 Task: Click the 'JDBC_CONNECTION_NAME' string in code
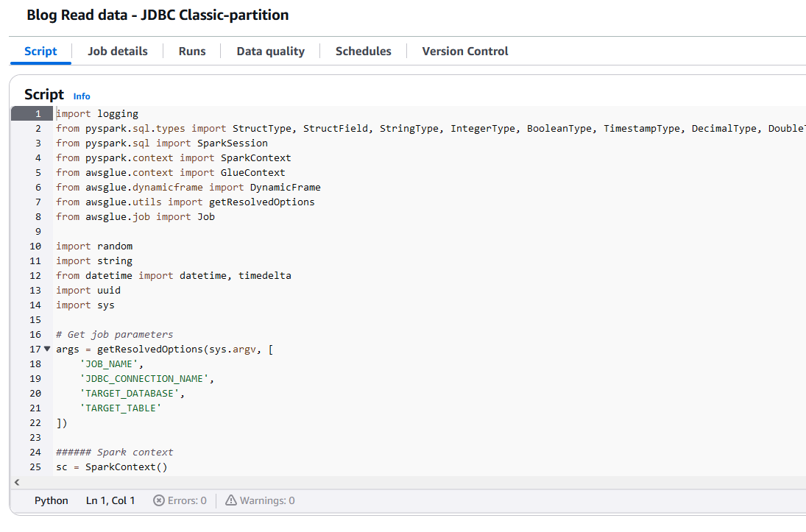pyautogui.click(x=147, y=379)
